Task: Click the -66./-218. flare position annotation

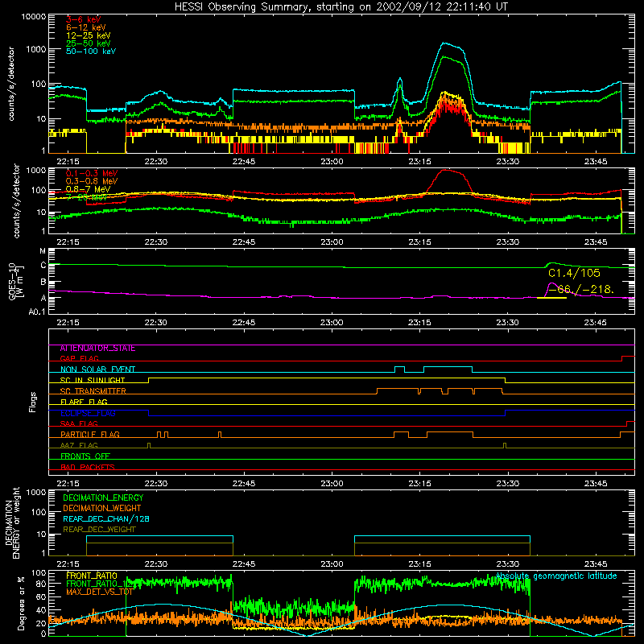Action: 581,289
